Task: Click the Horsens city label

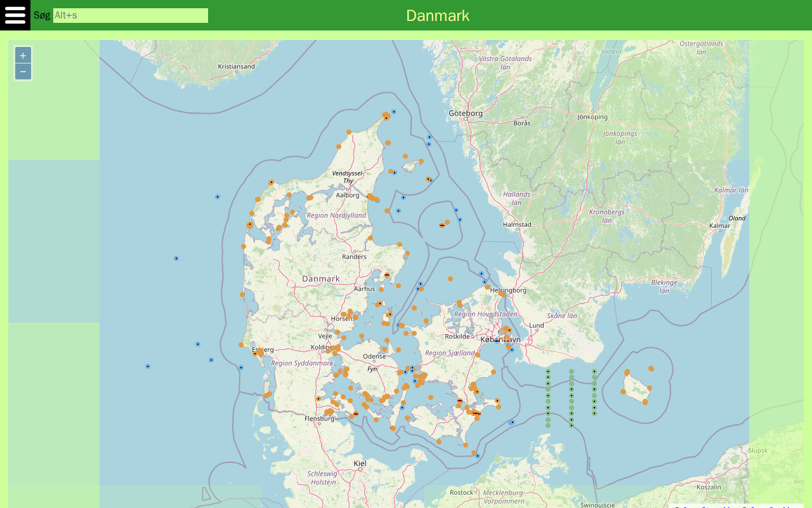Action: [x=343, y=319]
